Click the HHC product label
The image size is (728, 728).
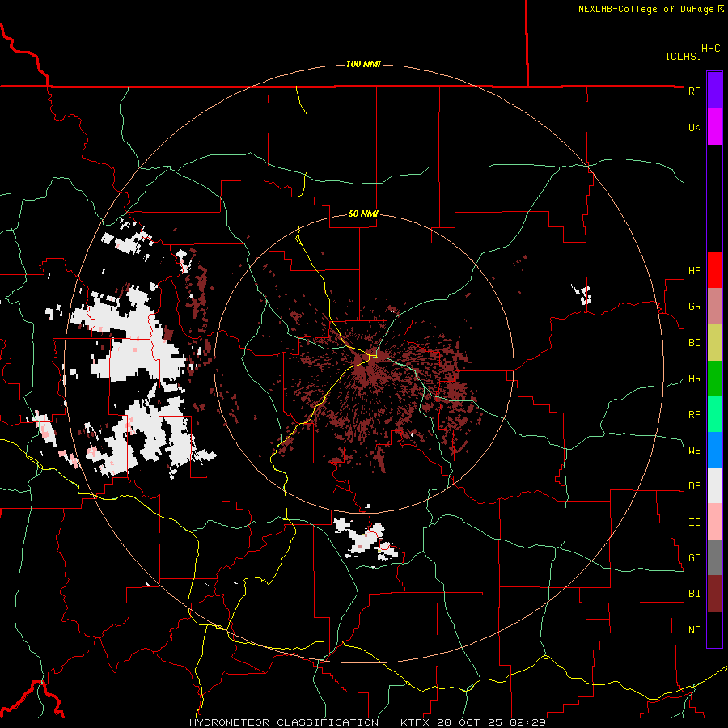pyautogui.click(x=711, y=49)
